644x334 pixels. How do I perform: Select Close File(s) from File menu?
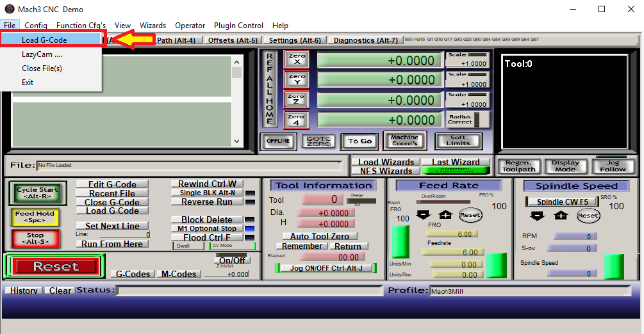(51, 68)
